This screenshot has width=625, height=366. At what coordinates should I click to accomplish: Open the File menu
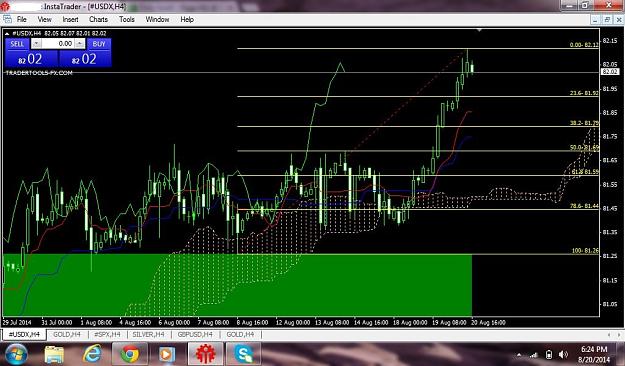coord(22,19)
